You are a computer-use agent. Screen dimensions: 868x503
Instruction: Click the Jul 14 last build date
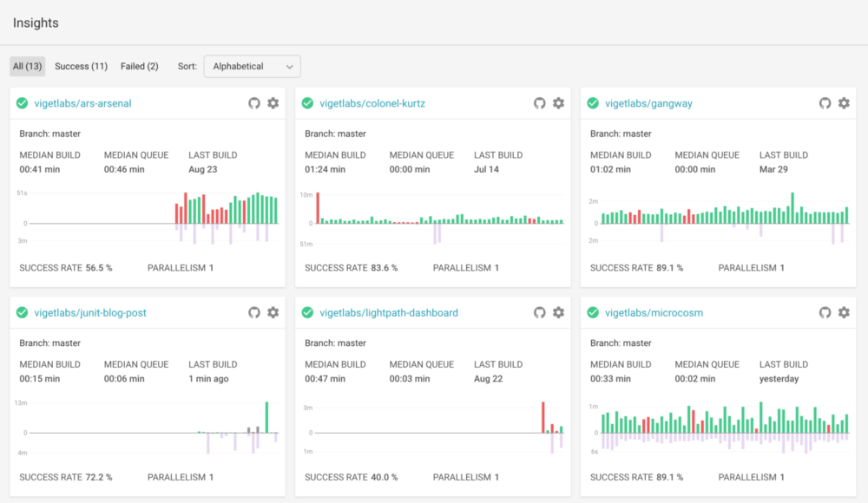coord(487,169)
